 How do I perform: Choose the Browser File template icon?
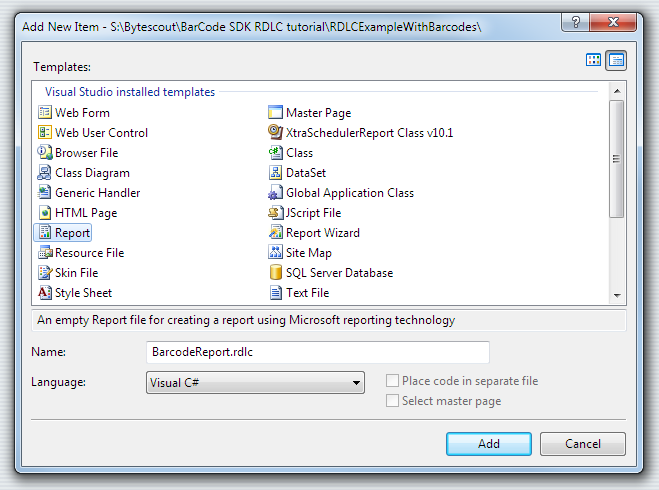45,153
